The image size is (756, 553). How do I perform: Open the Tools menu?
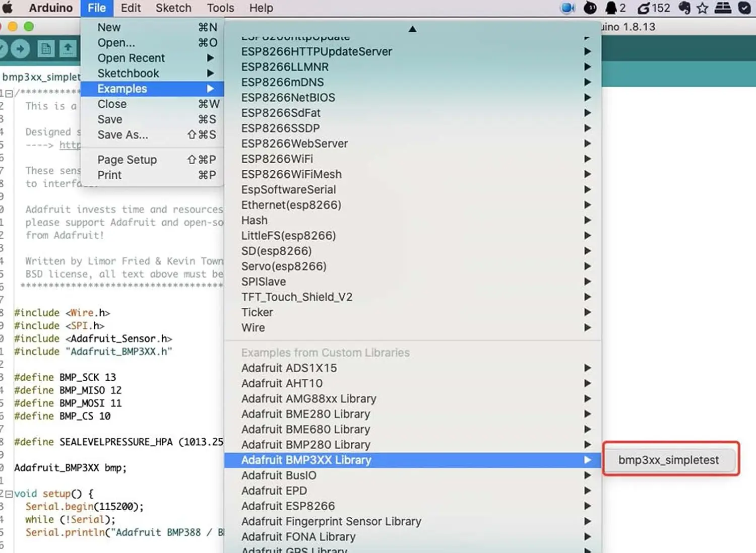point(220,8)
